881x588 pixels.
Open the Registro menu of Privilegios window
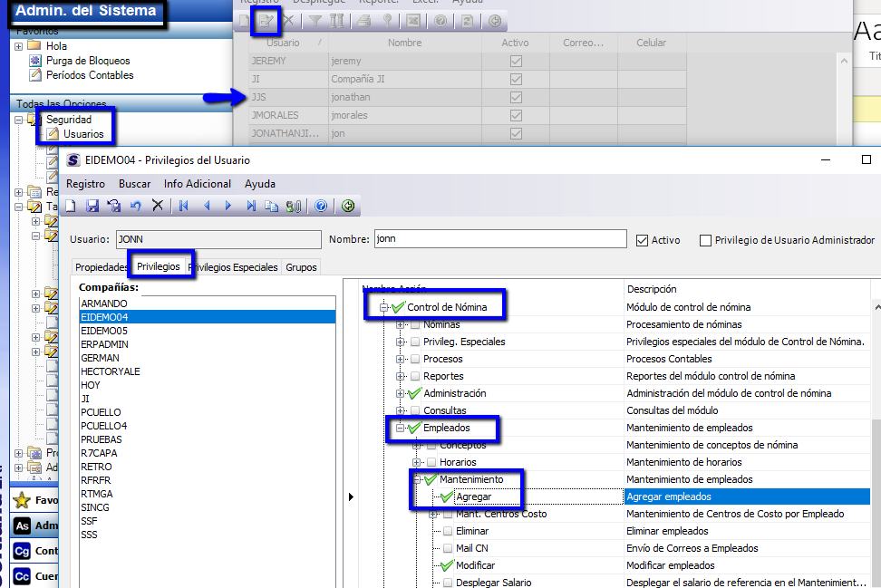pos(85,184)
